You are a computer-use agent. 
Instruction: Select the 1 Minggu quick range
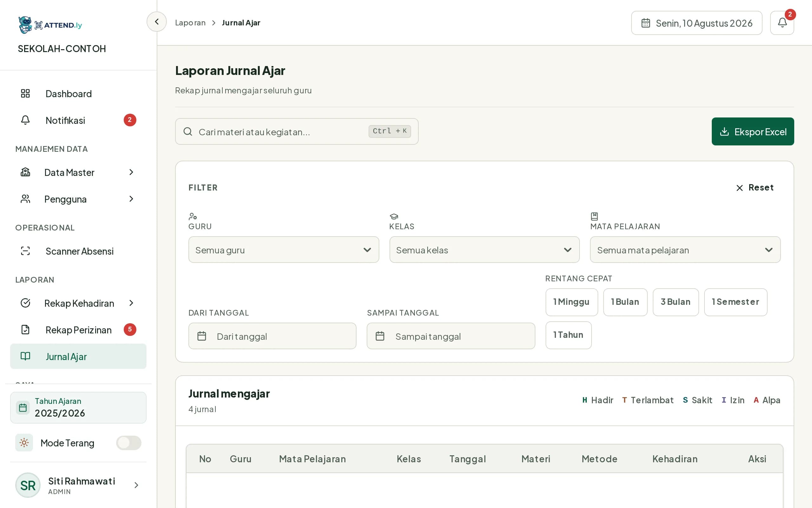coord(572,302)
